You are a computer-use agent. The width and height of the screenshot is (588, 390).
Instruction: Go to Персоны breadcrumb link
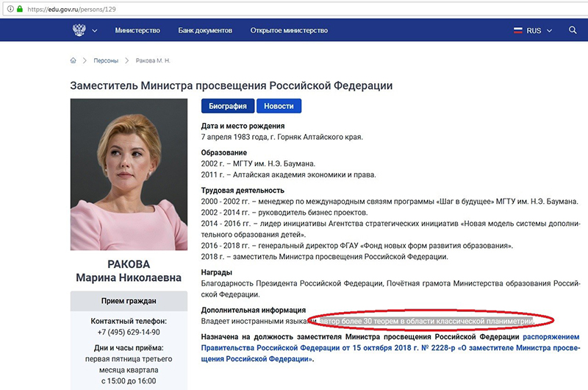point(106,60)
